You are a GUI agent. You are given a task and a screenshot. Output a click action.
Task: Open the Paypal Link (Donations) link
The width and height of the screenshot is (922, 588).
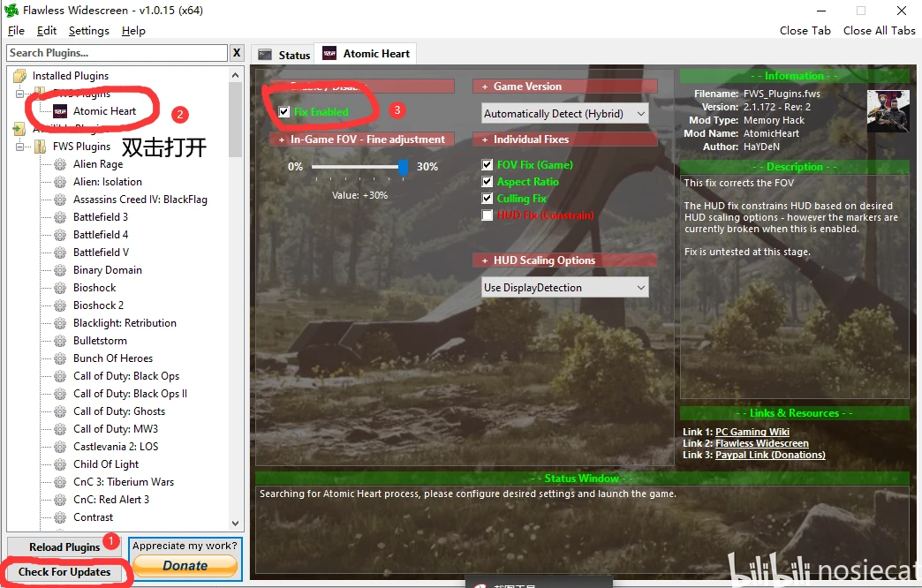(x=770, y=455)
